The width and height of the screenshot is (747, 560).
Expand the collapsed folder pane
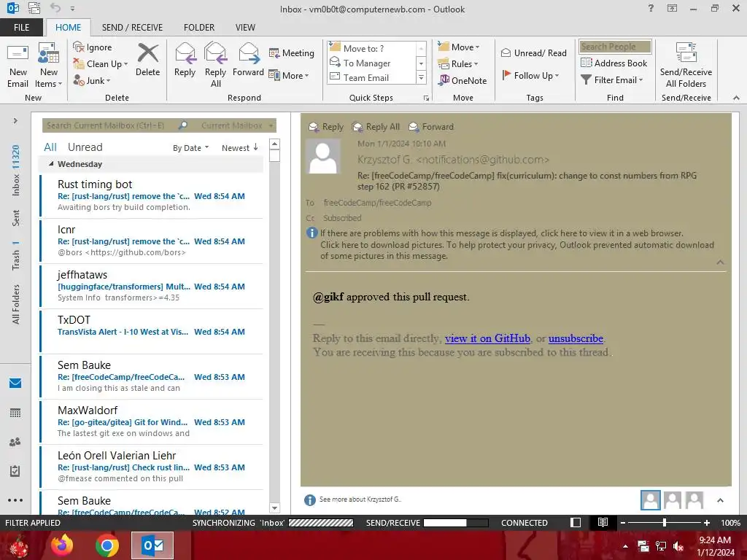(15, 121)
